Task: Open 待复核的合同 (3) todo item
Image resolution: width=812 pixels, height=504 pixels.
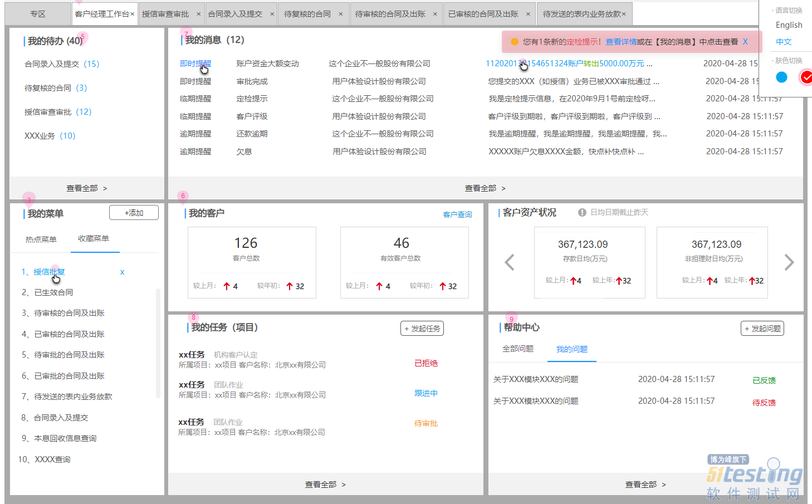Action: pos(56,88)
